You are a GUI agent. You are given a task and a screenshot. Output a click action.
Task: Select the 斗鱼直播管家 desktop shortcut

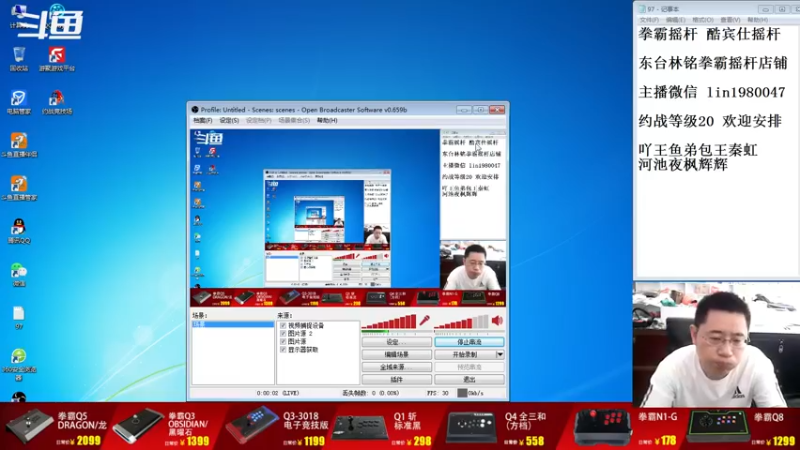[x=19, y=188]
